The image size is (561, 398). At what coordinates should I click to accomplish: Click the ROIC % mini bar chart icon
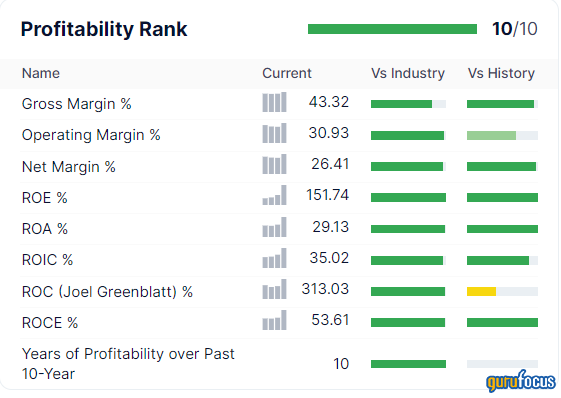274,258
